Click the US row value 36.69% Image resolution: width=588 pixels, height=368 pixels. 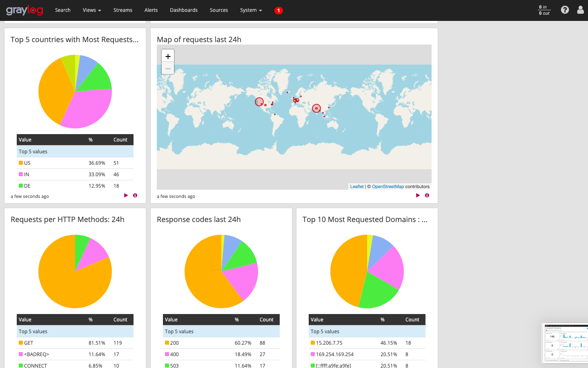[97, 163]
